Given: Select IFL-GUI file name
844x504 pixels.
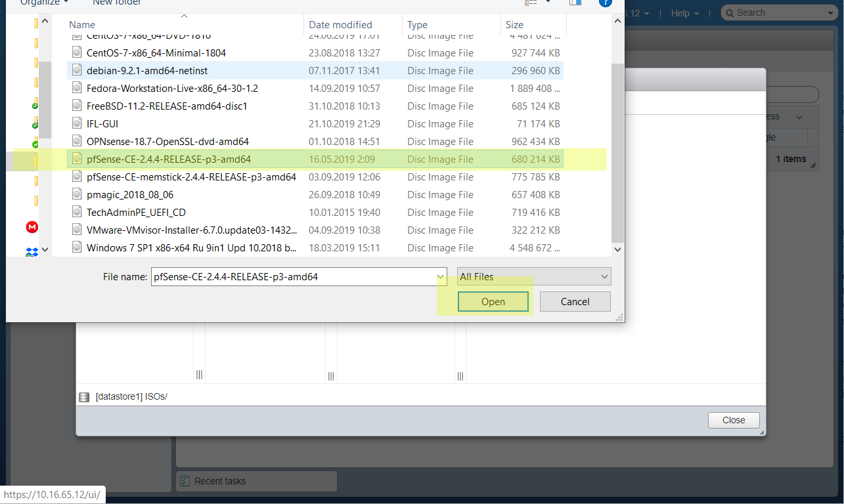Looking at the screenshot, I should 102,123.
